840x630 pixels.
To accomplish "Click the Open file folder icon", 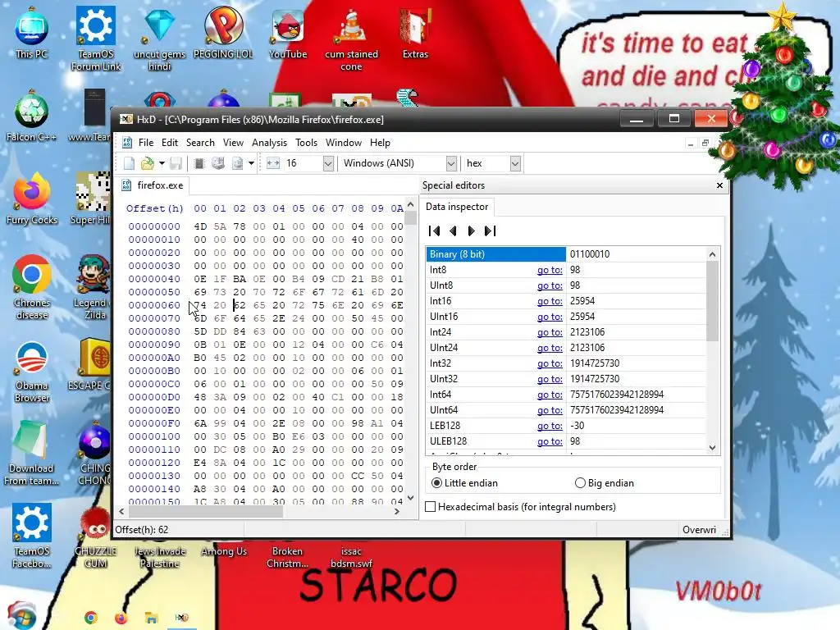I will point(147,163).
